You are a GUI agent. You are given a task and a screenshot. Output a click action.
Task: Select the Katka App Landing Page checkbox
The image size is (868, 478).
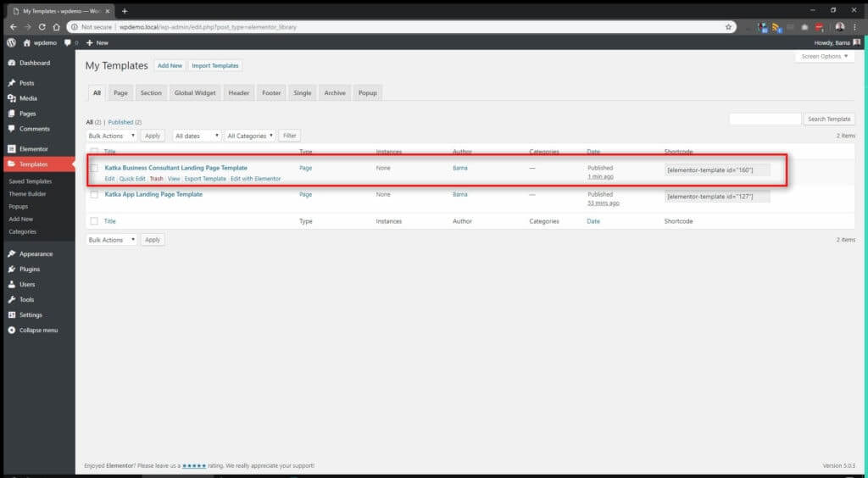click(x=94, y=195)
